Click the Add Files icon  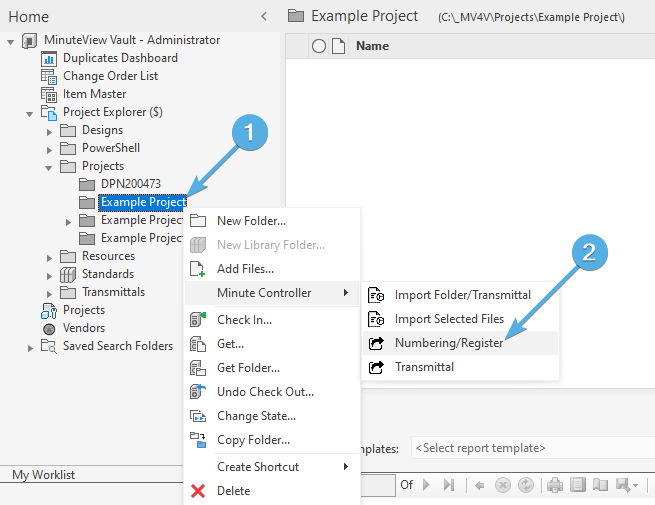pyautogui.click(x=198, y=269)
